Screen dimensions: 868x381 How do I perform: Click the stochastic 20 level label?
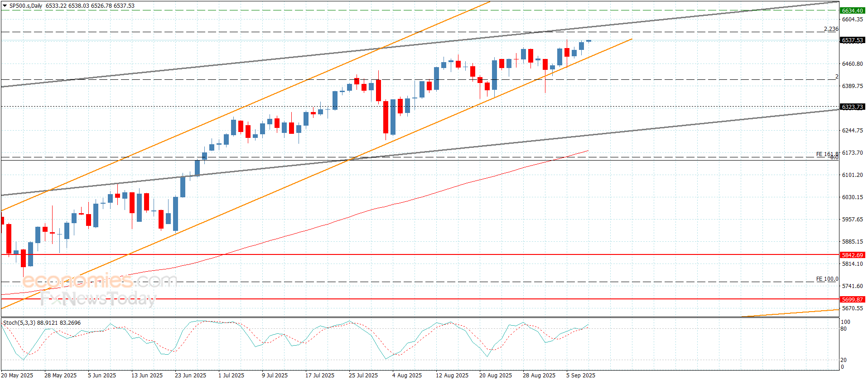click(844, 360)
